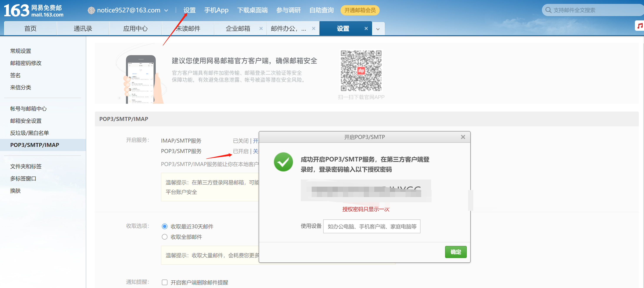This screenshot has height=288, width=644.
Task: Click the QR code for official app
Action: pyautogui.click(x=361, y=71)
